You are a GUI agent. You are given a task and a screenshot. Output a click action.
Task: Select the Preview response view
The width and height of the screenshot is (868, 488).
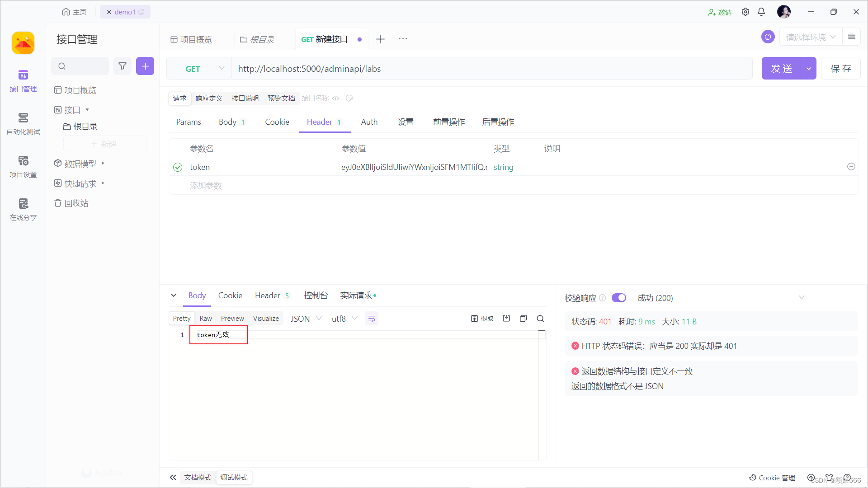coord(232,319)
